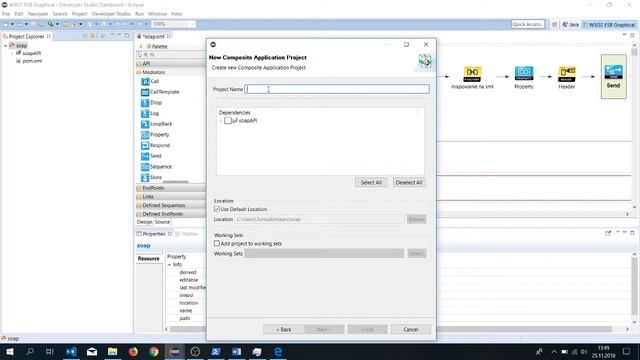The width and height of the screenshot is (640, 360).
Task: Open the zoom percentage dropdown
Action: point(192,24)
